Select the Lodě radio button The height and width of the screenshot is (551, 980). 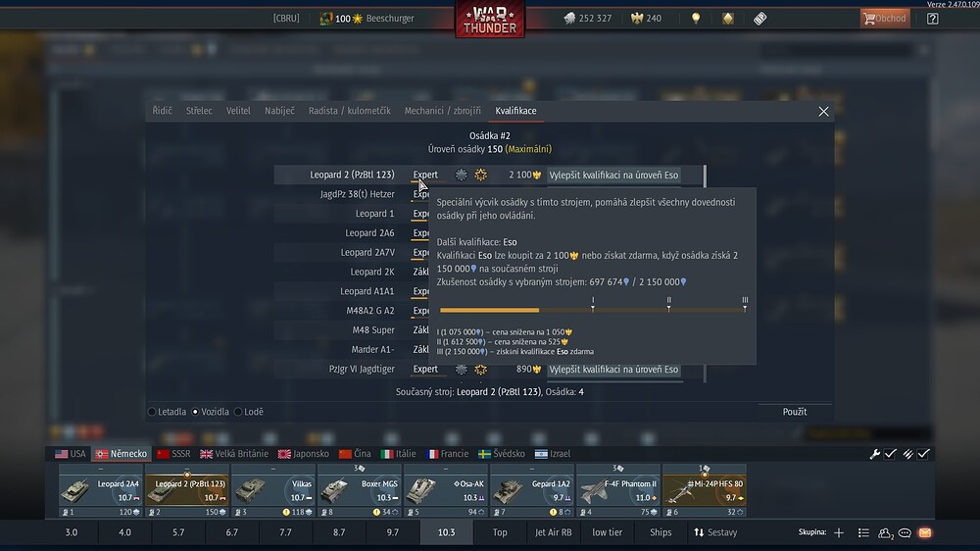(238, 412)
